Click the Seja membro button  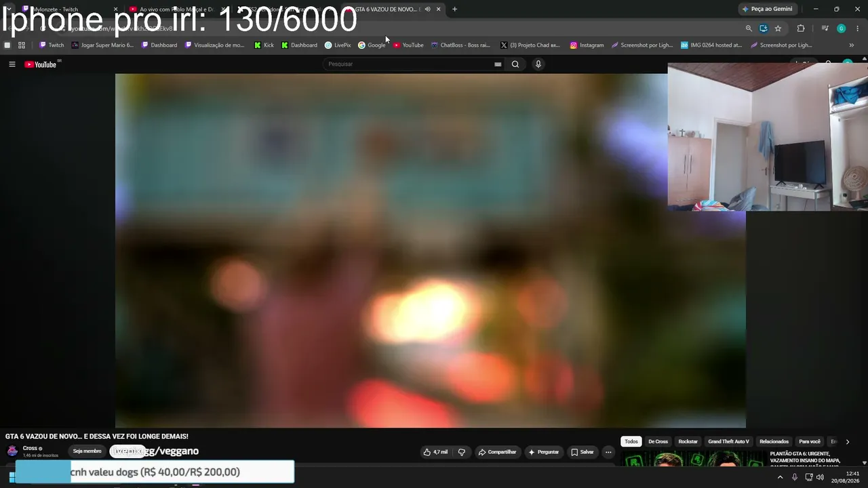point(87,451)
